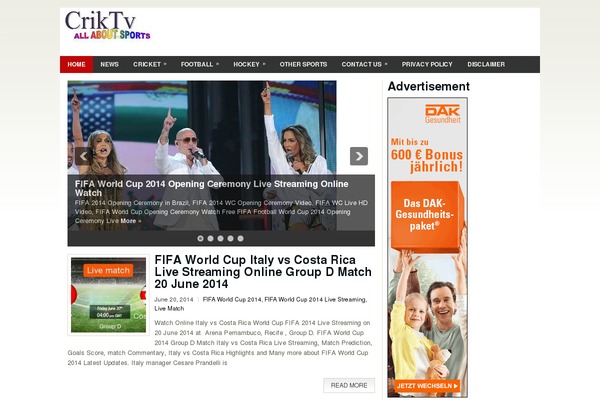This screenshot has height=400, width=600.
Task: Go to the next slide arrow
Action: tap(359, 156)
